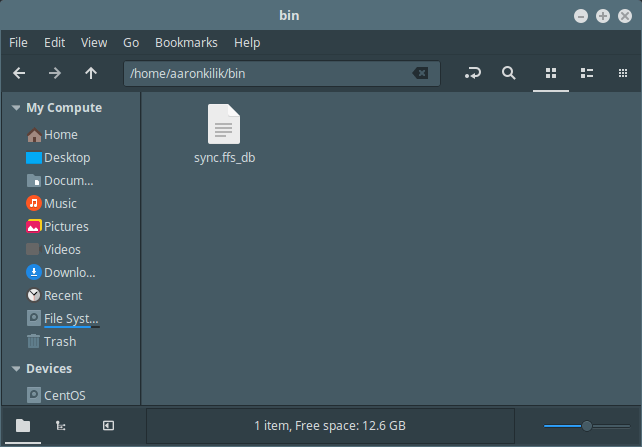This screenshot has width=642, height=447.
Task: Switch to icon view
Action: click(550, 73)
